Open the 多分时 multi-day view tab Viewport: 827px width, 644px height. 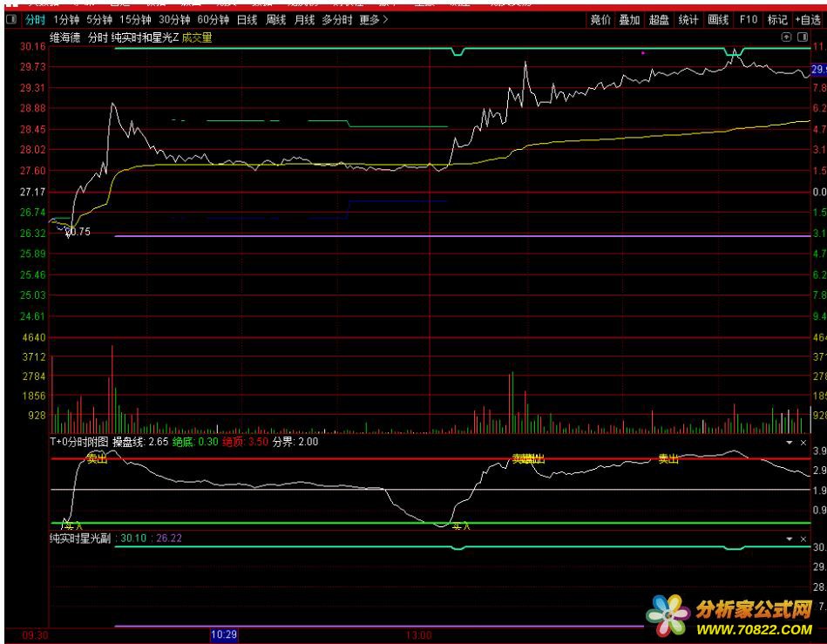337,20
